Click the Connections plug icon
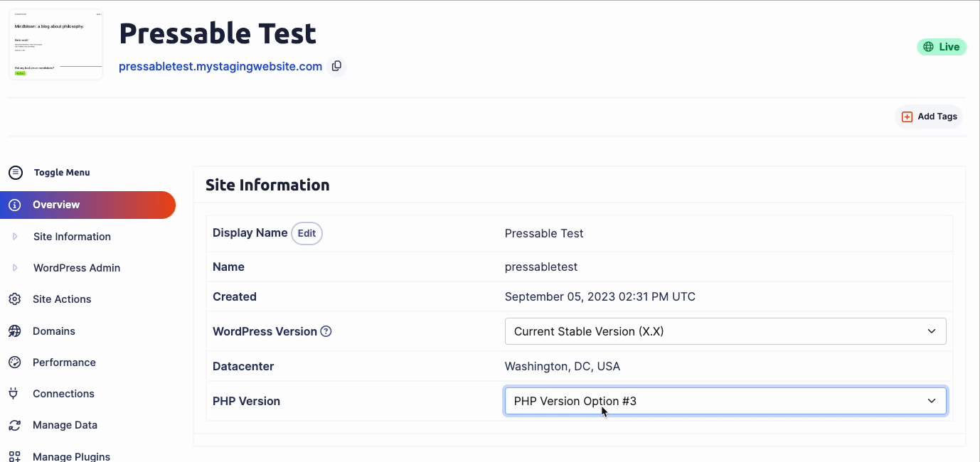The image size is (980, 462). click(14, 394)
